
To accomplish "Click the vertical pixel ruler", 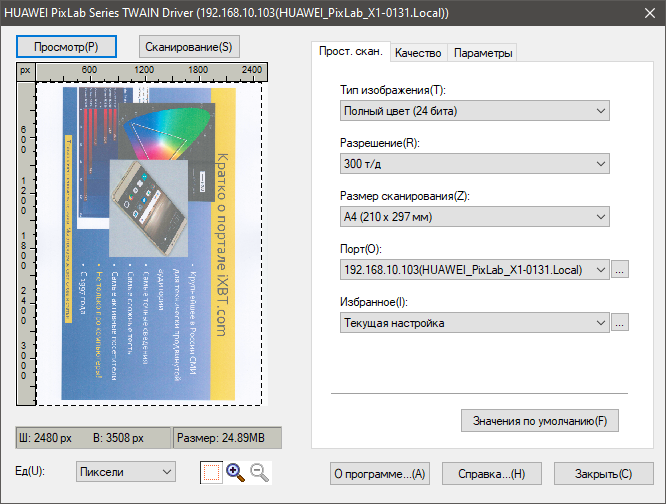I will click(x=26, y=244).
